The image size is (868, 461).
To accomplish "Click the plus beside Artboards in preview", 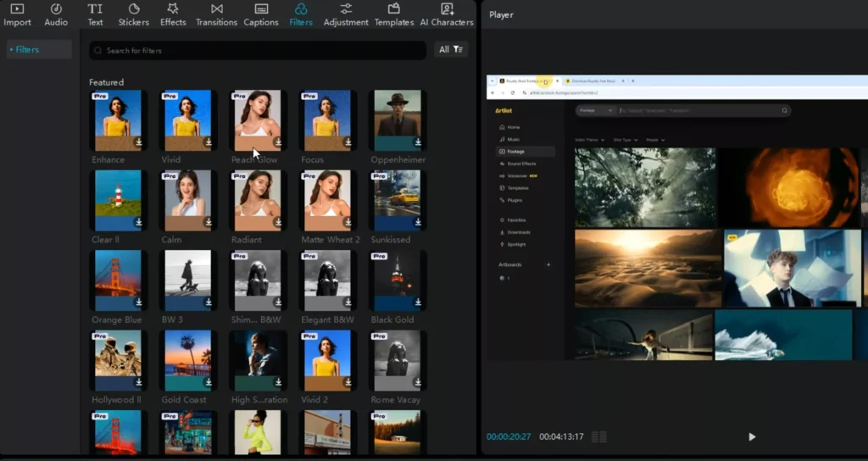I will tap(548, 264).
